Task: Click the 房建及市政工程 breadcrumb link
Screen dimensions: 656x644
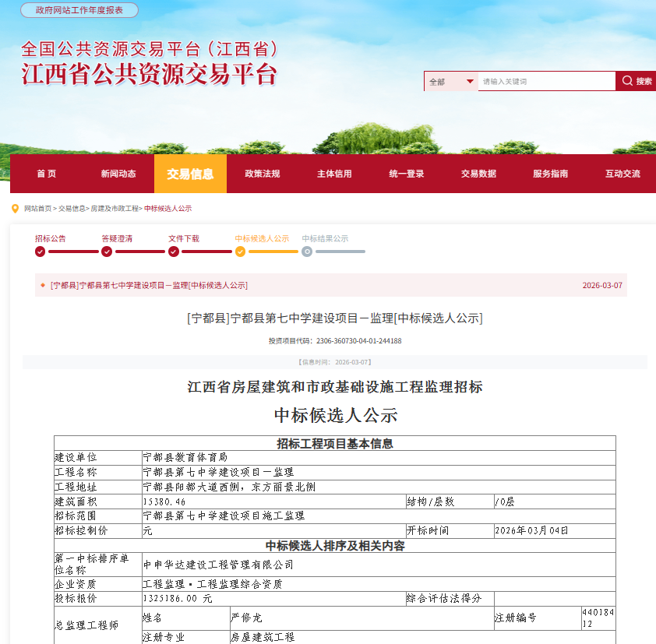Action: (x=115, y=209)
